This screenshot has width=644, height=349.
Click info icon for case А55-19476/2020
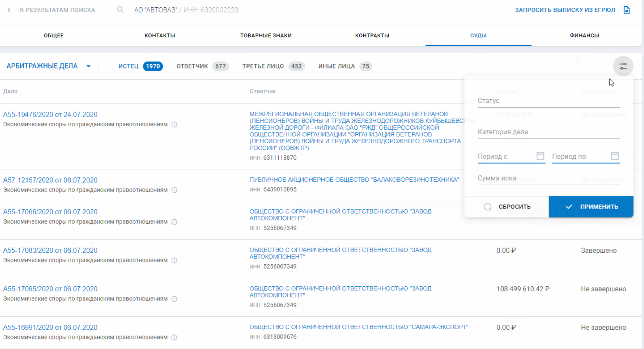coord(174,125)
